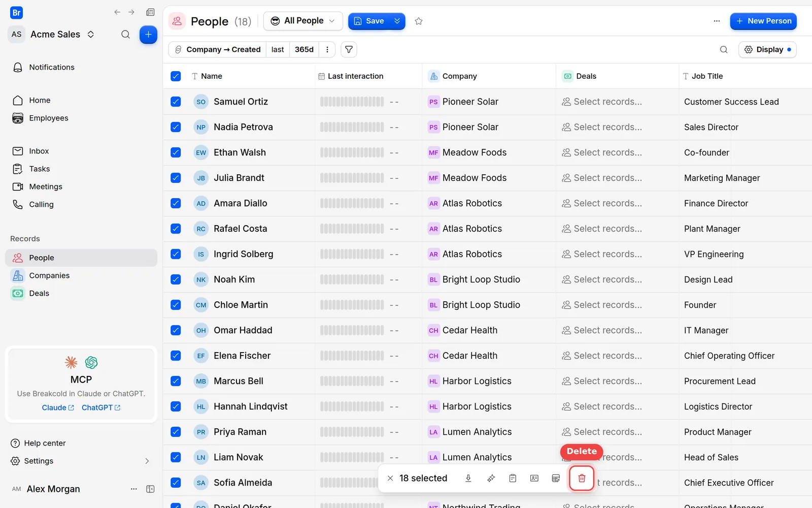This screenshot has width=812, height=508.
Task: Toggle the sidebar layout icon at top
Action: (x=150, y=12)
